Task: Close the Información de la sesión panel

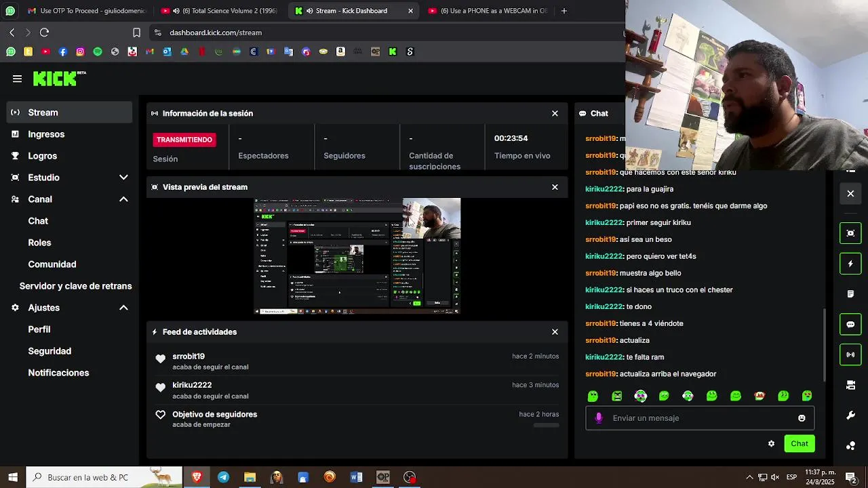Action: point(555,113)
